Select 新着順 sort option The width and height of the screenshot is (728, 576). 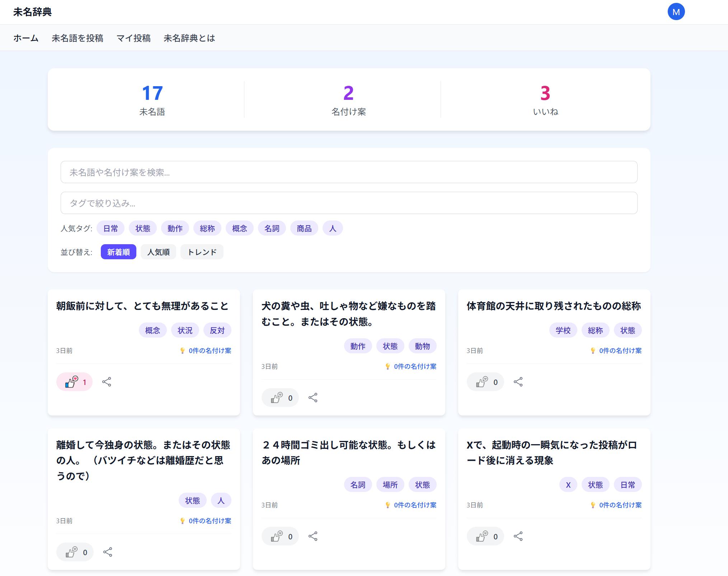coord(118,252)
